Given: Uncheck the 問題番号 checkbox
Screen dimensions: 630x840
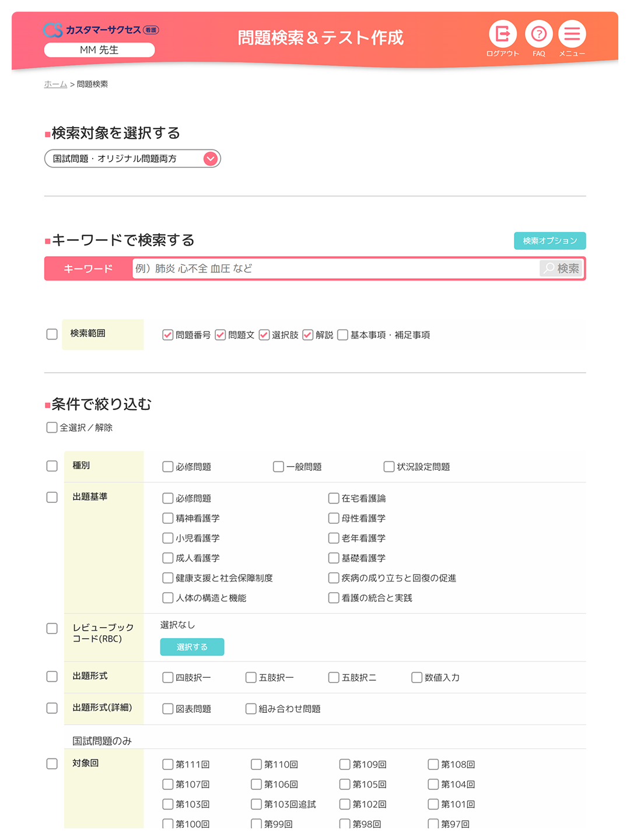Looking at the screenshot, I should [x=167, y=334].
